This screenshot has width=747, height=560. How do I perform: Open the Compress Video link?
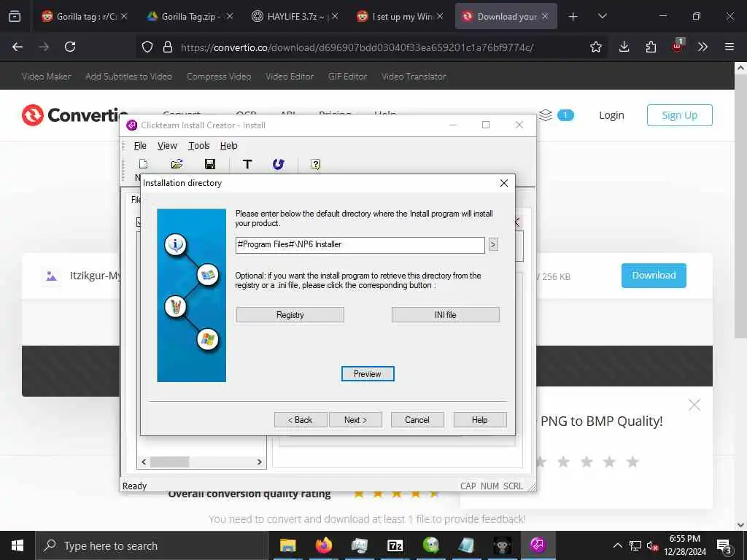coord(219,76)
